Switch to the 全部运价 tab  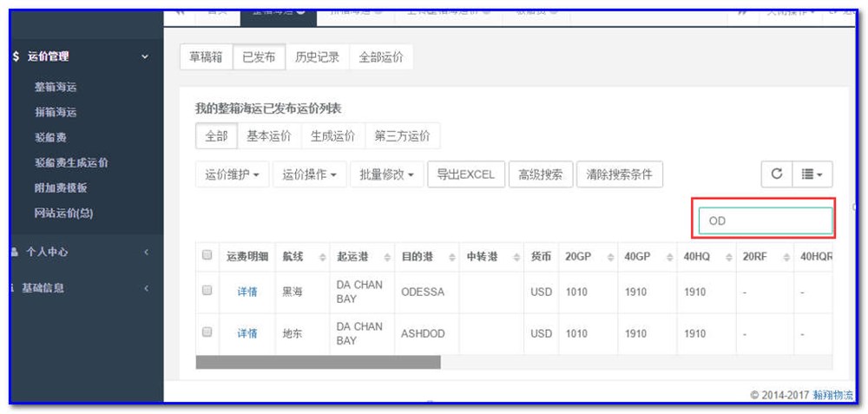[x=381, y=57]
